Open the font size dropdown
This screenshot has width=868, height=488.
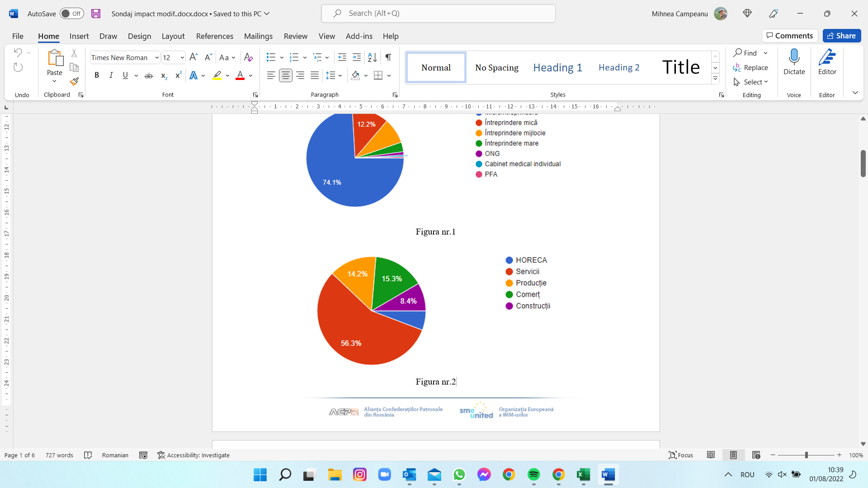[x=182, y=58]
